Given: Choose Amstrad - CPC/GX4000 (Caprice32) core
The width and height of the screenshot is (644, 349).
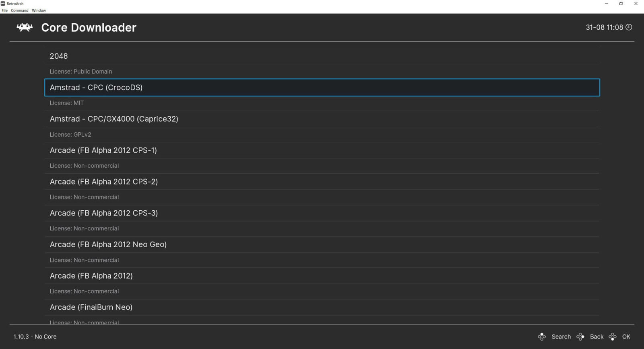Looking at the screenshot, I should 114,119.
